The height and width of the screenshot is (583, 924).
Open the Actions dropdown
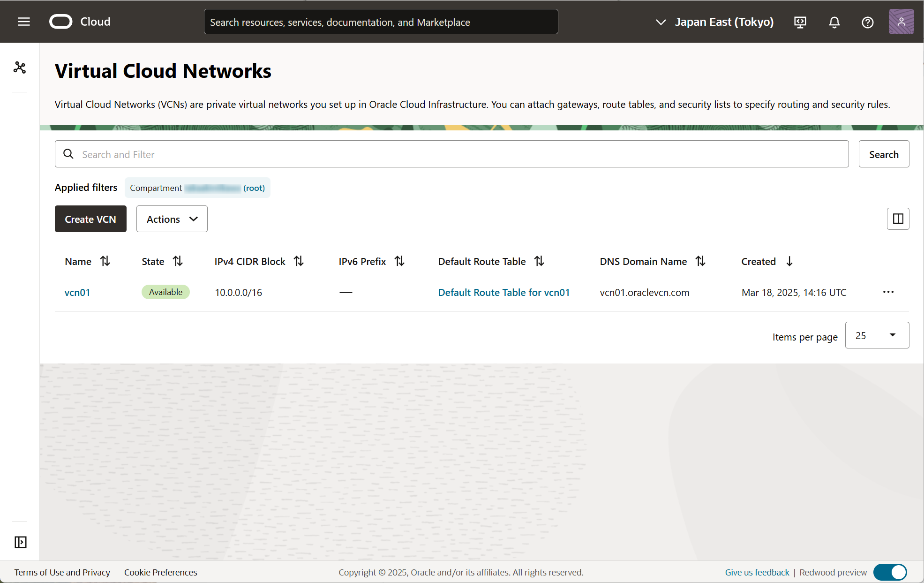[172, 219]
